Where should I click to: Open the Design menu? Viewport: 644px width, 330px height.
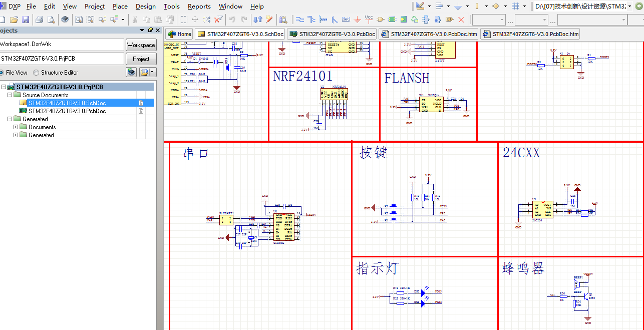click(146, 6)
